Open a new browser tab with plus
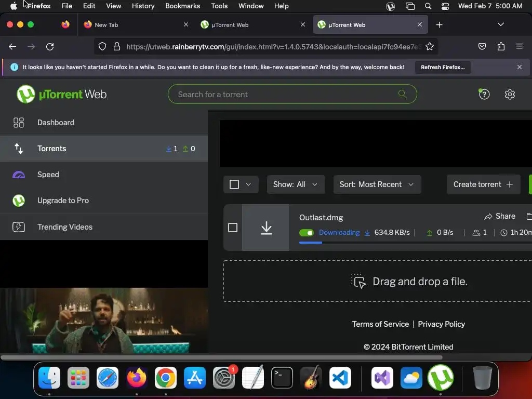The image size is (532, 399). click(x=439, y=25)
